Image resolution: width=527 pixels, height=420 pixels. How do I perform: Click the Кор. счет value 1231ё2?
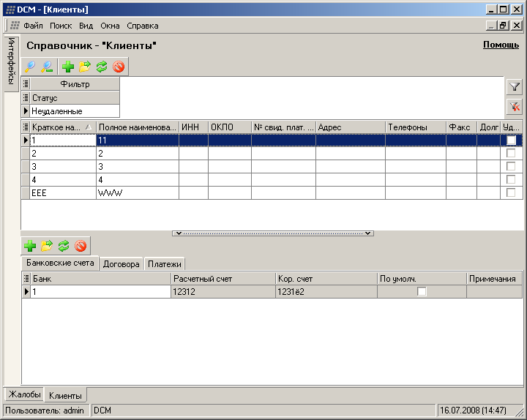click(326, 292)
